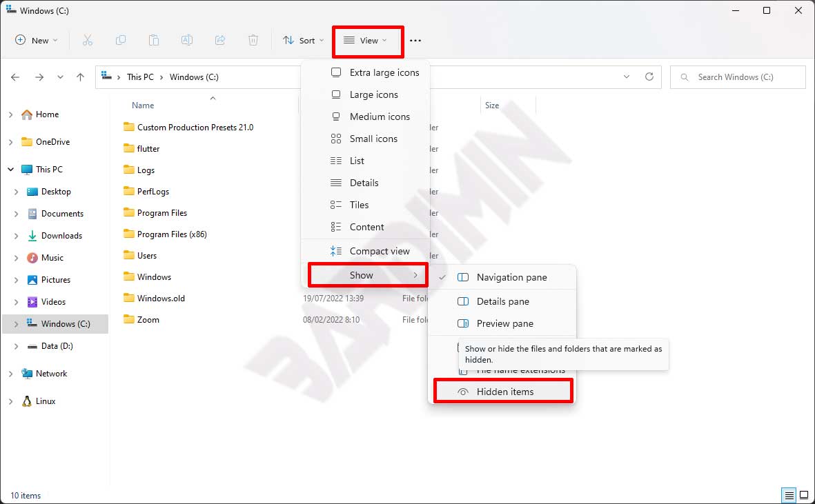Screen dimensions: 815x504
Task: Toggle Hidden items visibility
Action: [x=504, y=391]
